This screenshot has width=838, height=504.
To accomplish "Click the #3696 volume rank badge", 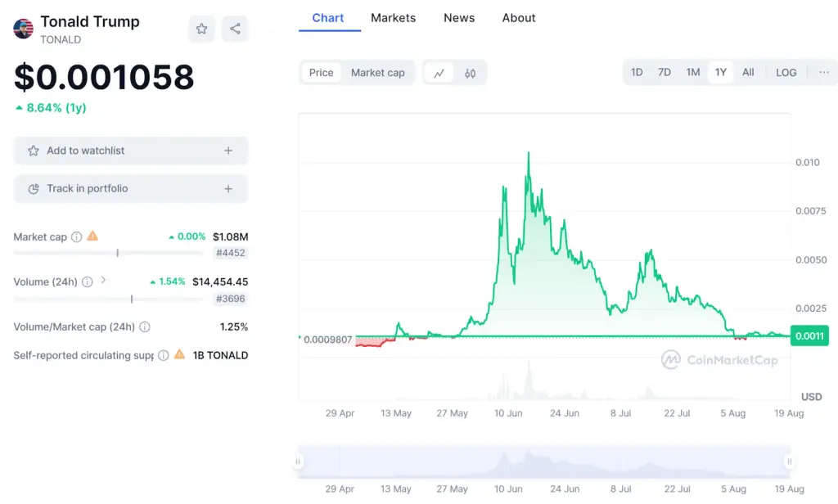I will [x=230, y=299].
